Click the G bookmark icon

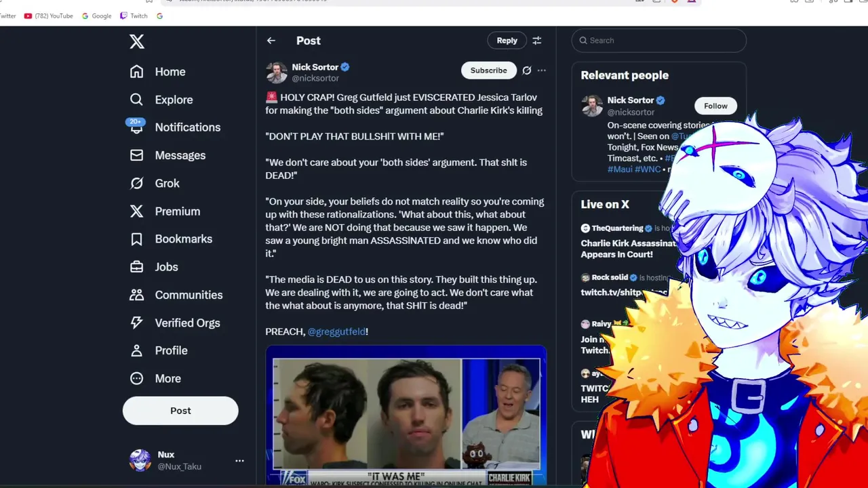pos(159,16)
